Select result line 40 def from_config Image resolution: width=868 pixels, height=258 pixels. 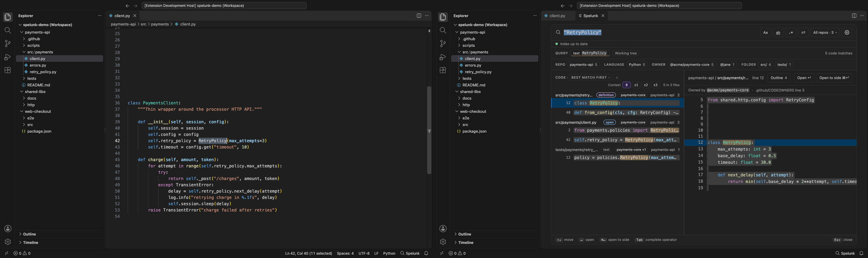[x=617, y=113]
